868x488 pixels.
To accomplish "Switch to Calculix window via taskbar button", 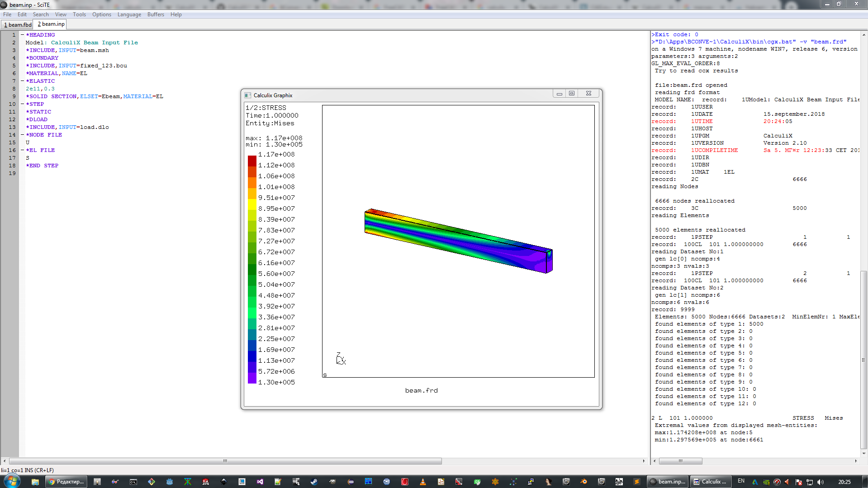I will (709, 482).
